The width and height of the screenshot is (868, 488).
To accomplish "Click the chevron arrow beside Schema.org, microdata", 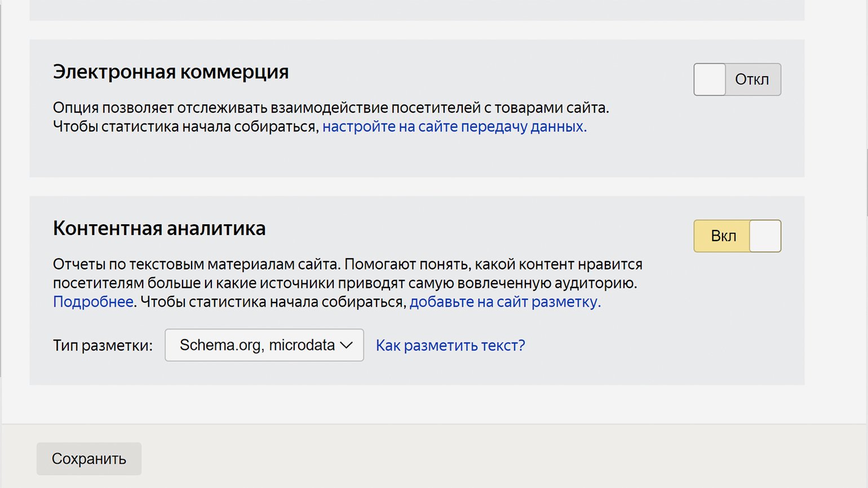I will (346, 345).
